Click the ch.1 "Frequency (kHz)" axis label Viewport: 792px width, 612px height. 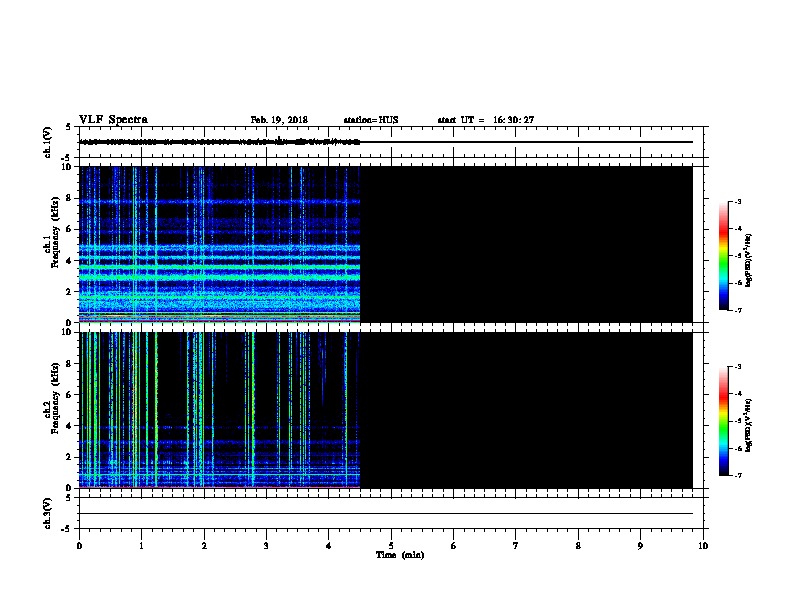(55, 232)
